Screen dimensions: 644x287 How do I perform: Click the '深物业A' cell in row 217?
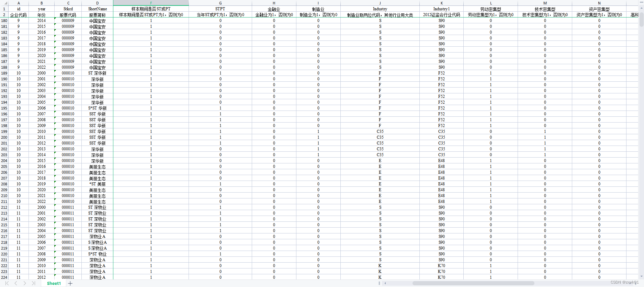pyautogui.click(x=98, y=237)
